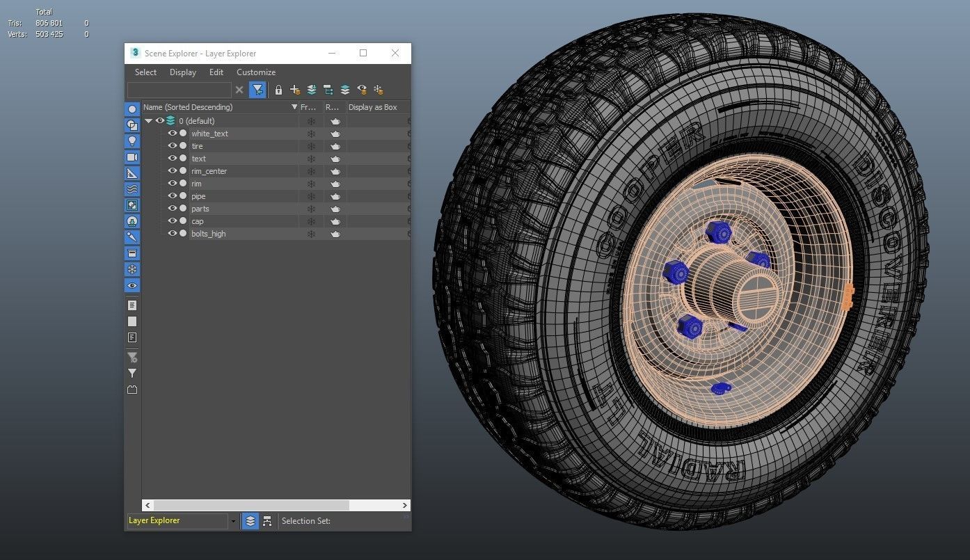Click the Name column sort arrow
Screen dimensions: 970x560
(x=294, y=107)
